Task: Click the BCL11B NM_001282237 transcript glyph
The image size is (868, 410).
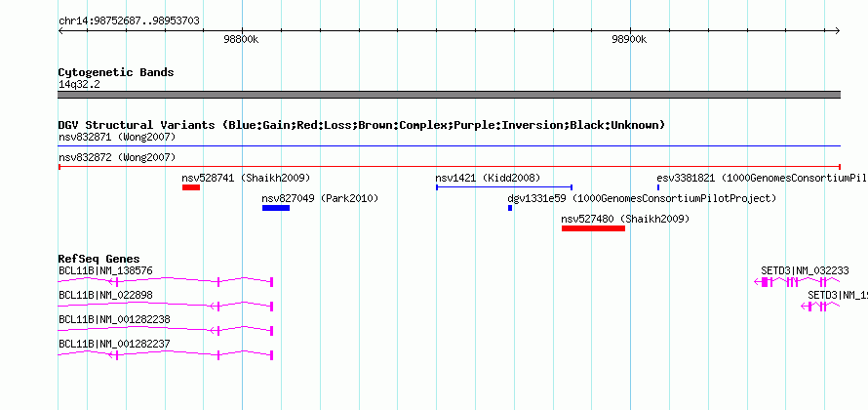Action: [166, 355]
